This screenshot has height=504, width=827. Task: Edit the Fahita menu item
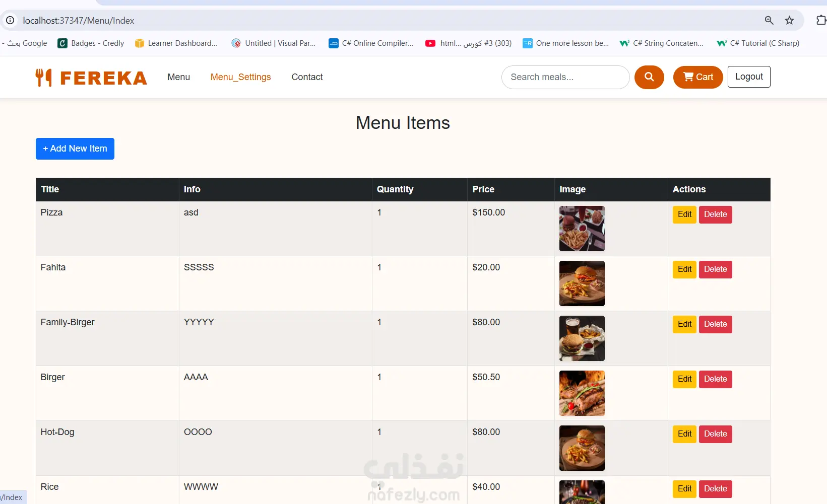pyautogui.click(x=684, y=269)
